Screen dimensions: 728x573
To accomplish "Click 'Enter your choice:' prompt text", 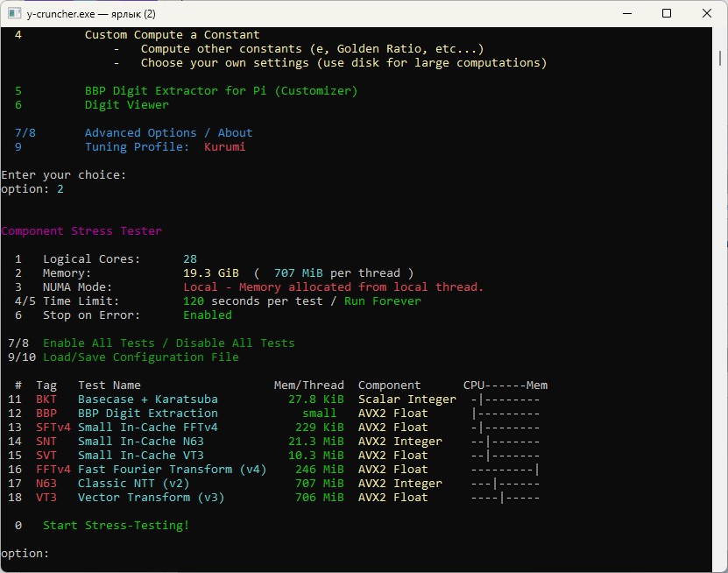I will tap(64, 175).
